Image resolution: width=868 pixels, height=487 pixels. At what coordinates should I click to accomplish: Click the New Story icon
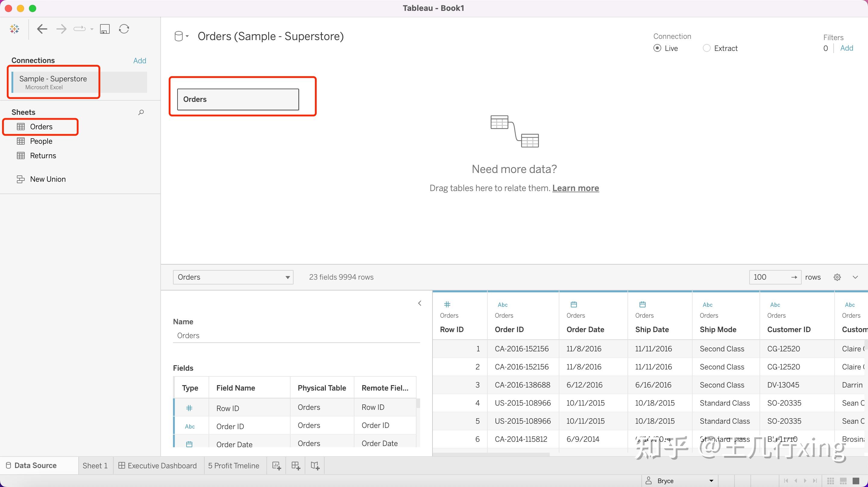pyautogui.click(x=315, y=466)
